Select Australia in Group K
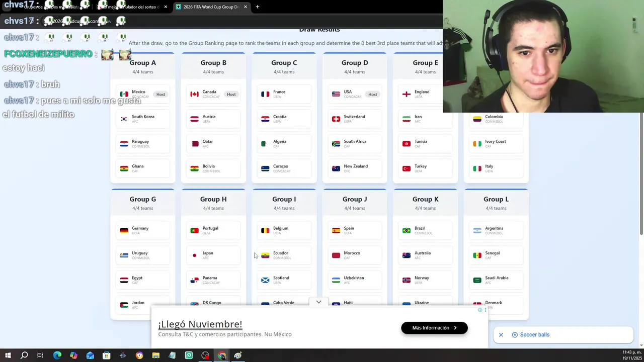Viewport: 644px width, 362px height. point(426,255)
